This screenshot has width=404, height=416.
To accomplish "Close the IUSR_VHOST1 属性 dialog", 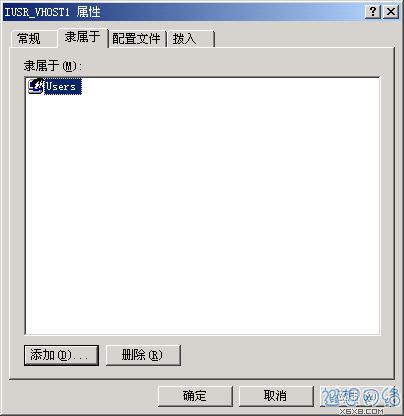I will 391,12.
